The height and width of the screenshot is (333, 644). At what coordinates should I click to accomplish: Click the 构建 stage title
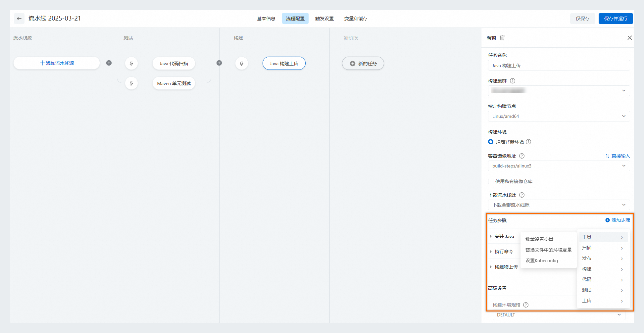[x=238, y=38]
